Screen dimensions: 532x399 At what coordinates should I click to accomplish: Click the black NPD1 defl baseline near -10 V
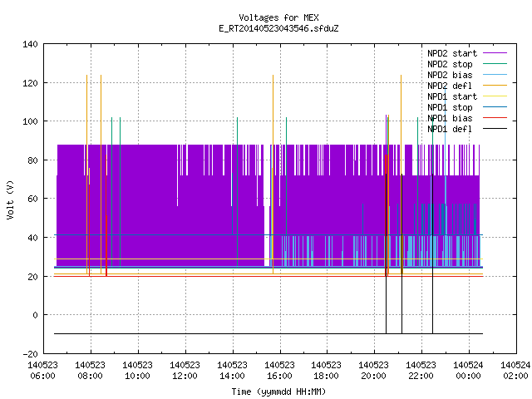(268, 333)
